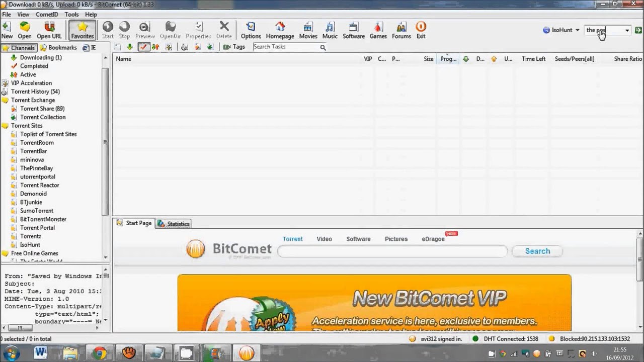
Task: Click the up/down arrows active filter icon
Action: (155, 47)
